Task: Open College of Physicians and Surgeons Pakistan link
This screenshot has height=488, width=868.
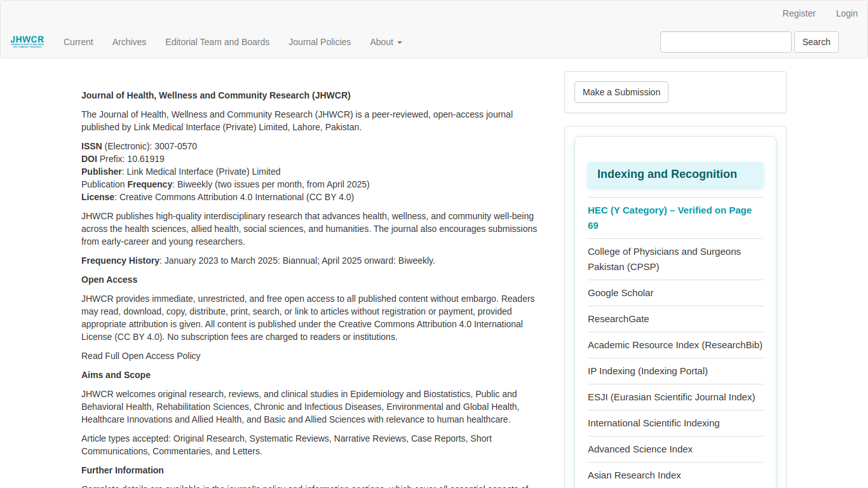Action: (x=664, y=259)
